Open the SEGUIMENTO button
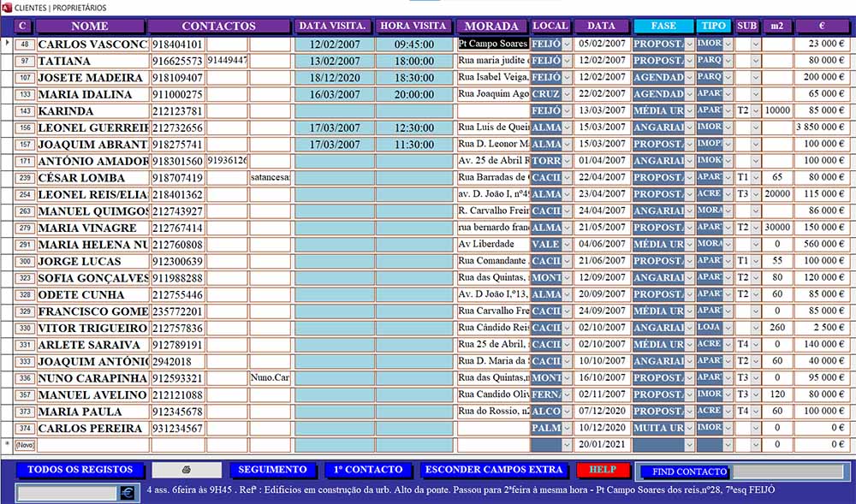This screenshot has width=856, height=504. point(272,470)
